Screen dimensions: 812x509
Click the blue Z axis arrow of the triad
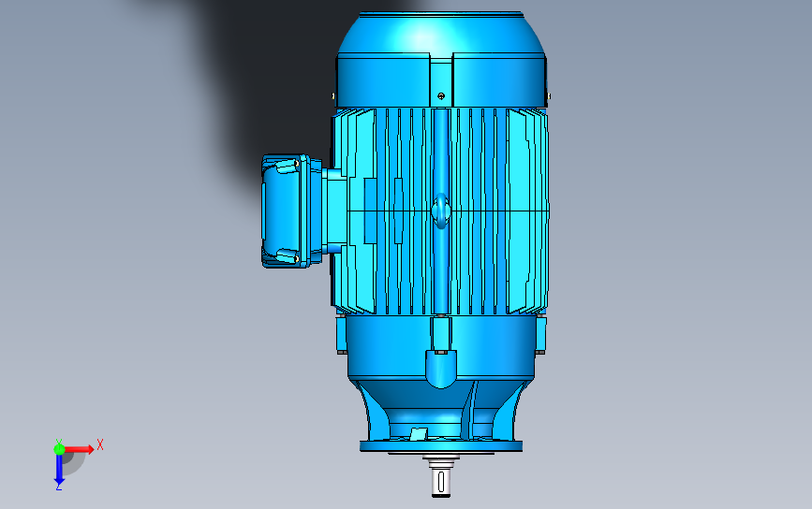click(x=59, y=471)
